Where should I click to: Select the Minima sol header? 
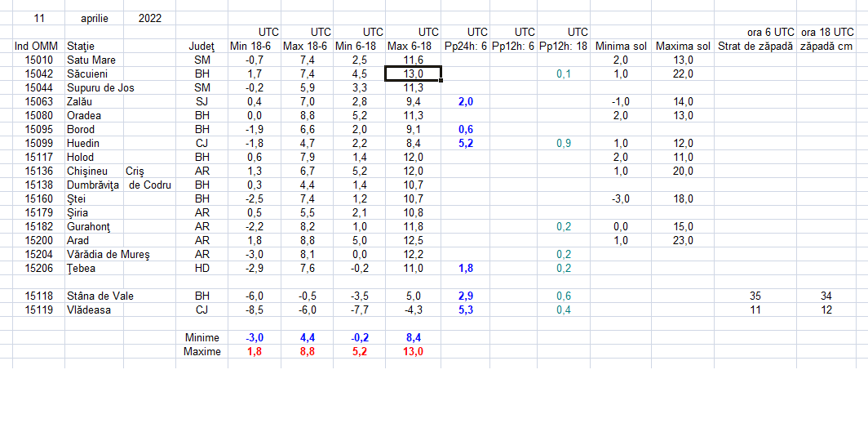click(621, 46)
